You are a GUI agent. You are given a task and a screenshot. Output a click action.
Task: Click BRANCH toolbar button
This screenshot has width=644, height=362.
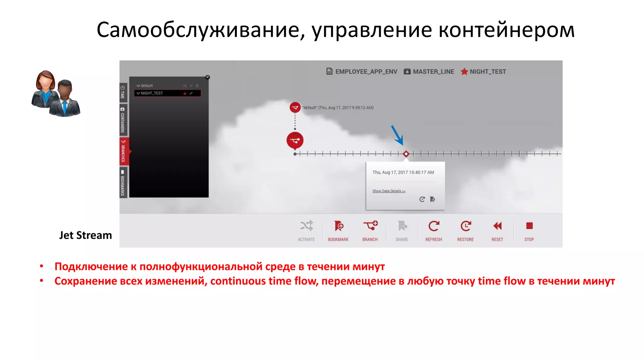(370, 231)
